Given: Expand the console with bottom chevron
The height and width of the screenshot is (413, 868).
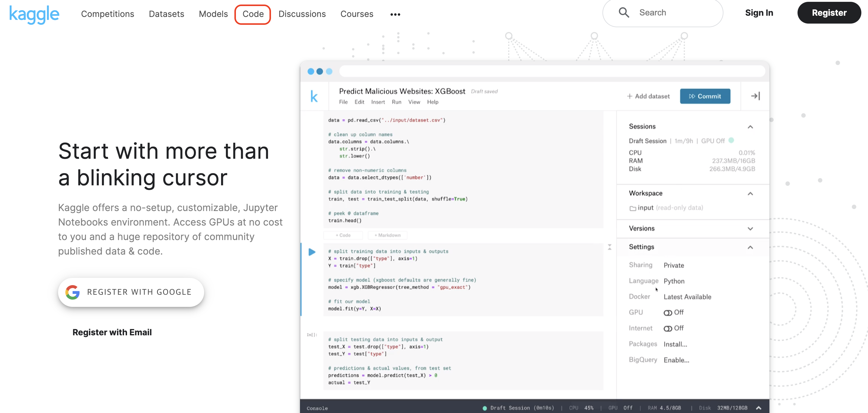Looking at the screenshot, I should (759, 408).
